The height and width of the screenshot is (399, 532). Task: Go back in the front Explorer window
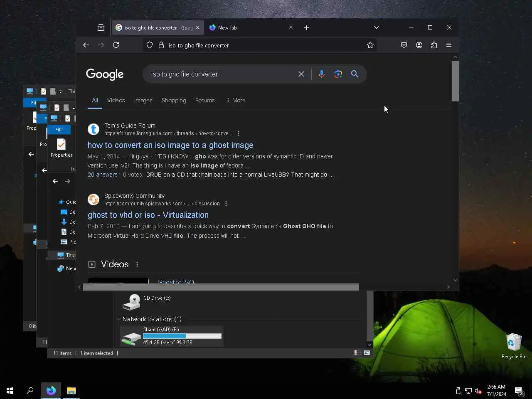(x=55, y=181)
